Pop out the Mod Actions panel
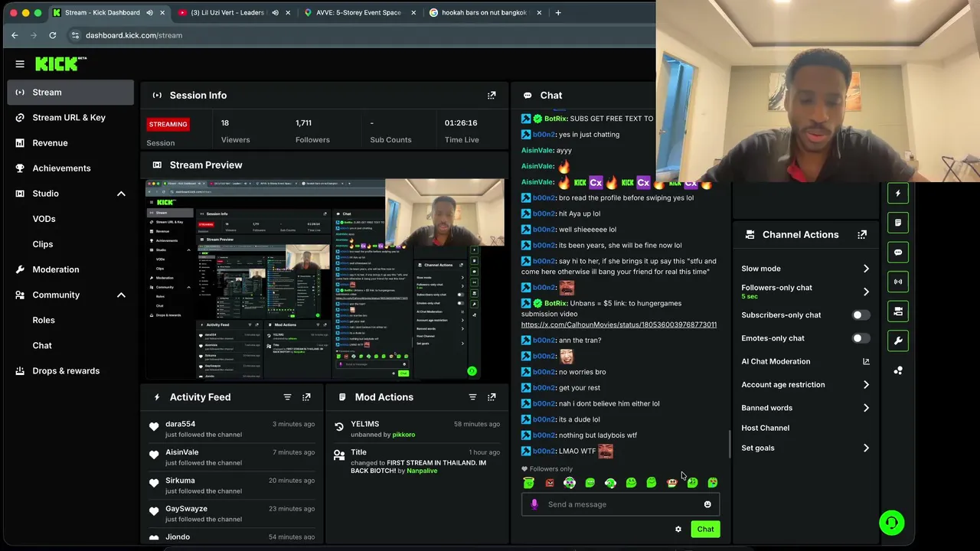Viewport: 980px width, 551px height. [x=492, y=397]
